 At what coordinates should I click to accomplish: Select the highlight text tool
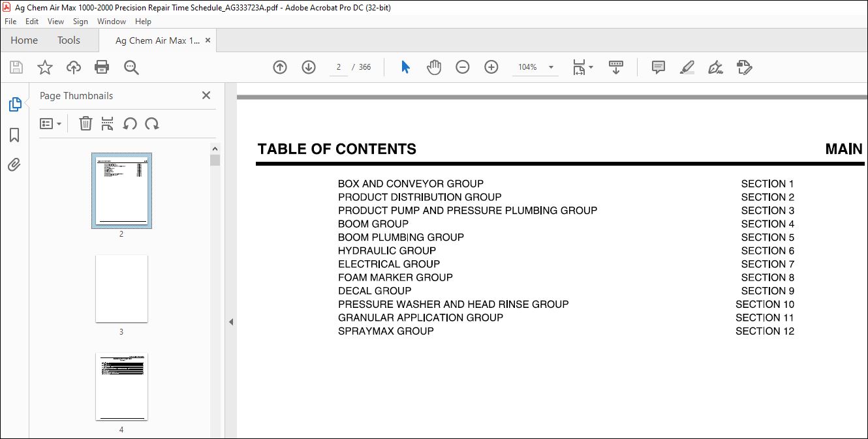[687, 67]
